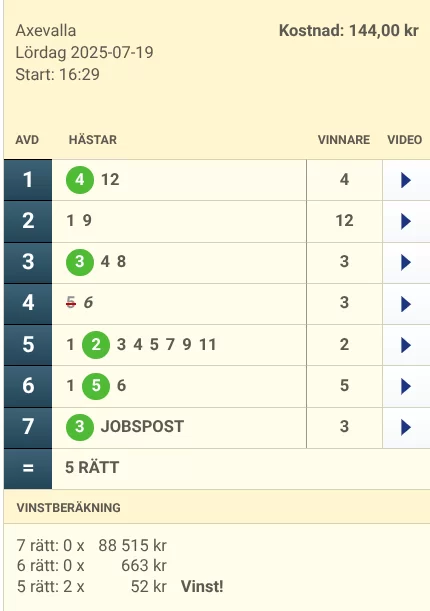Play video for race 7

tap(406, 427)
